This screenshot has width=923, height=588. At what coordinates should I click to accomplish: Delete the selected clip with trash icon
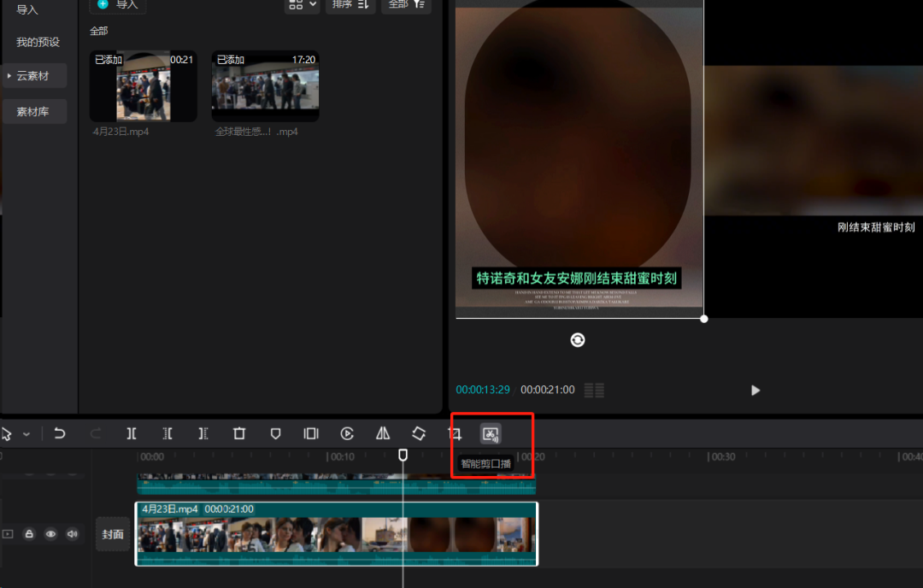pos(239,434)
